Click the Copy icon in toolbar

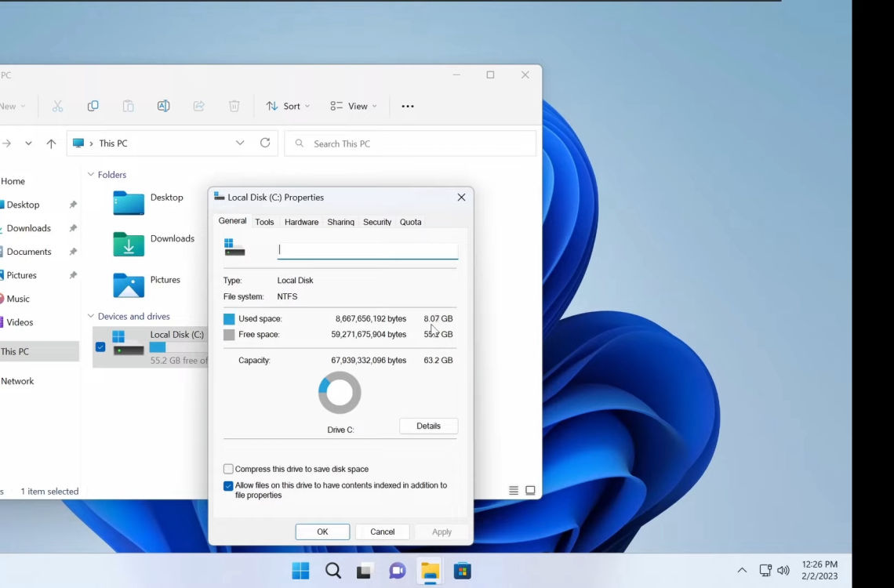point(93,106)
